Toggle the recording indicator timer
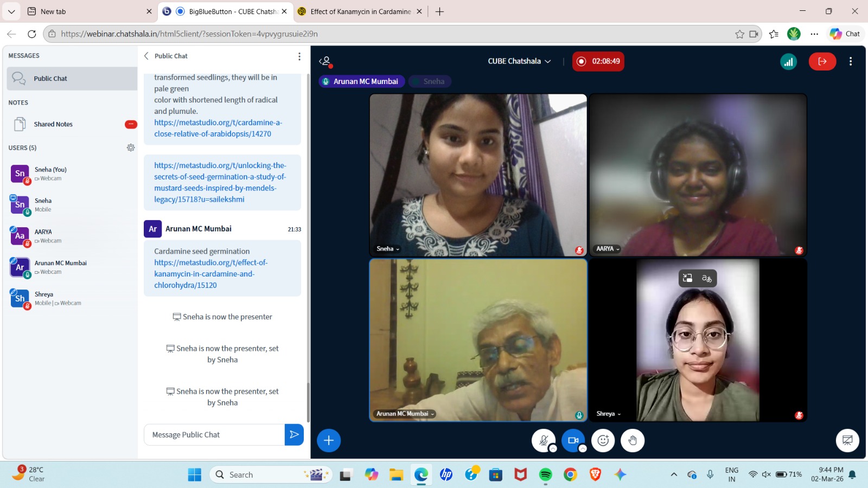 tap(598, 61)
